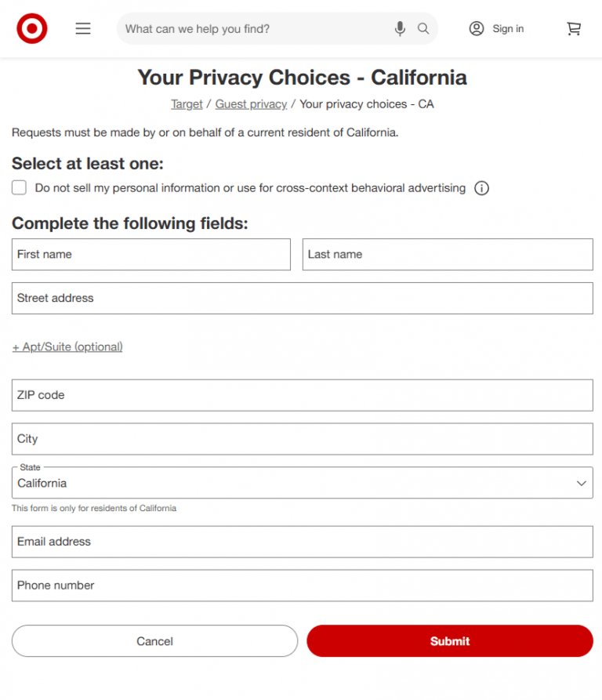Click the info icon next to the checkbox
This screenshot has height=700, width=602.
pyautogui.click(x=481, y=188)
